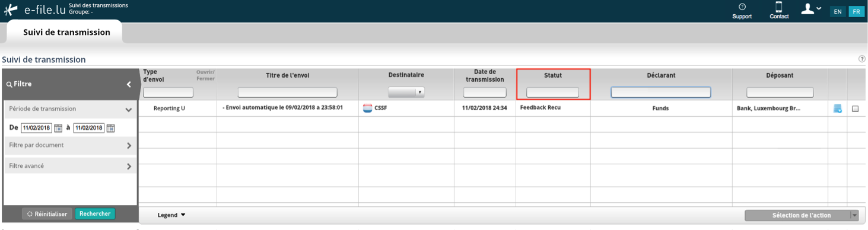The width and height of the screenshot is (868, 230).
Task: Select the Suivi de transmission tab
Action: (66, 32)
